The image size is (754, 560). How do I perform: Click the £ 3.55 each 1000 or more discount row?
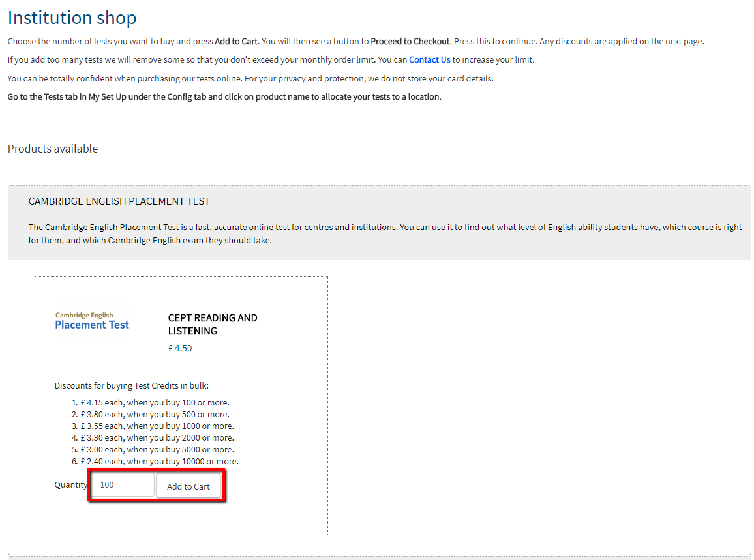[157, 426]
